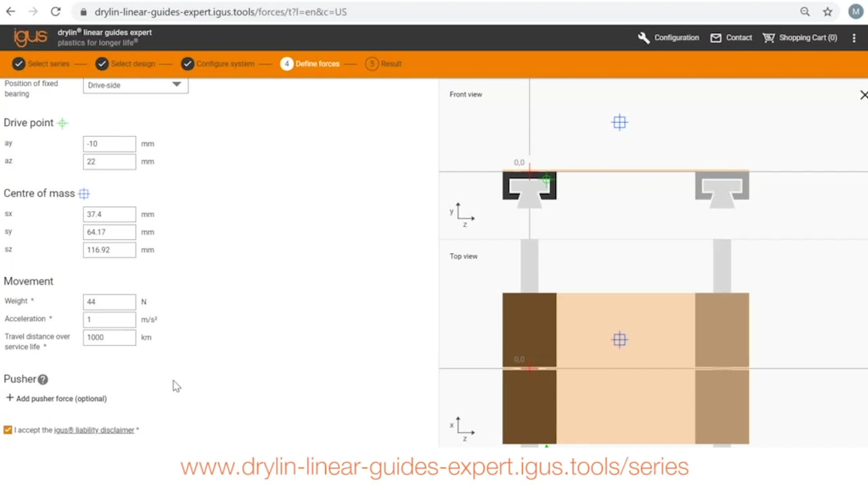Screen dimensions: 868x488
Task: Click the Centre of mass heading
Action: [39, 193]
